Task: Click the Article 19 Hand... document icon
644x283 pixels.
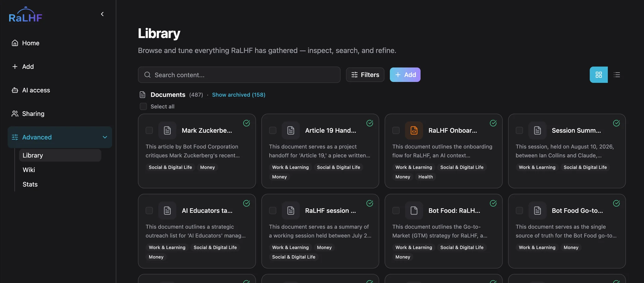Action: tap(291, 130)
